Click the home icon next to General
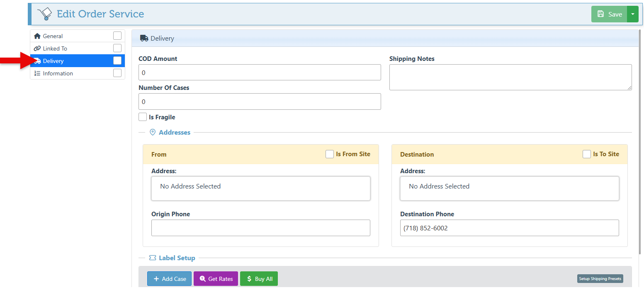This screenshot has height=290, width=644. tap(37, 36)
